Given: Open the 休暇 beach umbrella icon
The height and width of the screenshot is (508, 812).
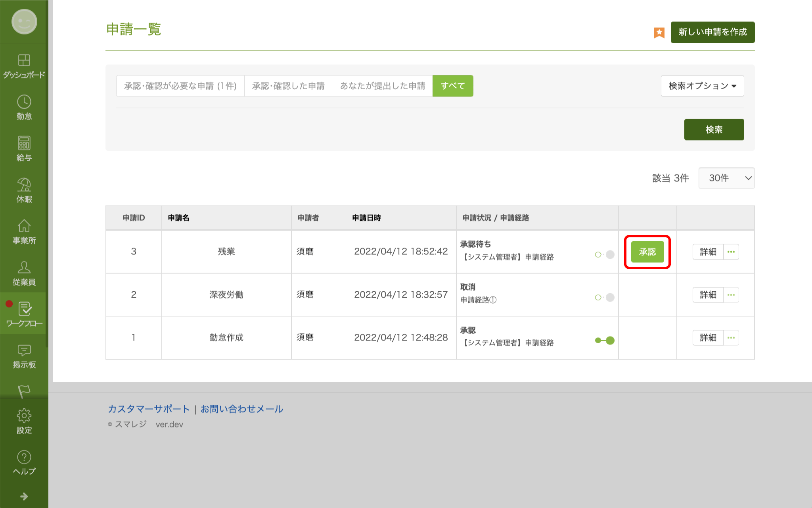Looking at the screenshot, I should tap(24, 185).
